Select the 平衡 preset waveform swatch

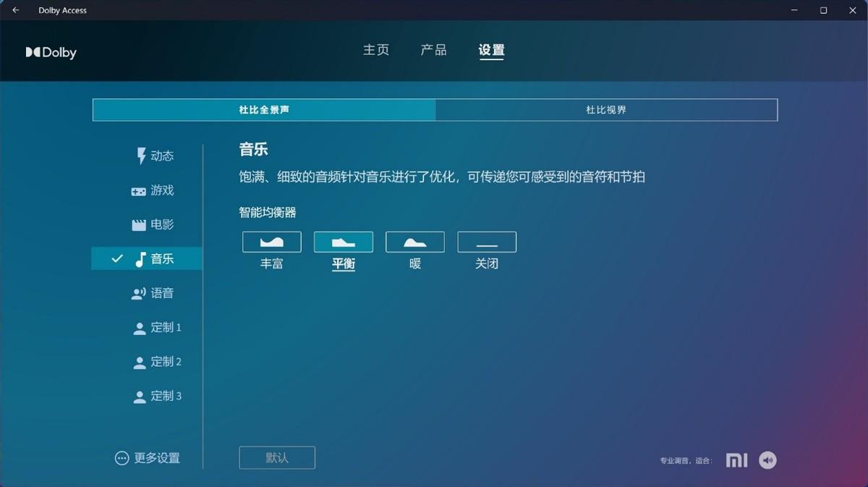pyautogui.click(x=343, y=242)
